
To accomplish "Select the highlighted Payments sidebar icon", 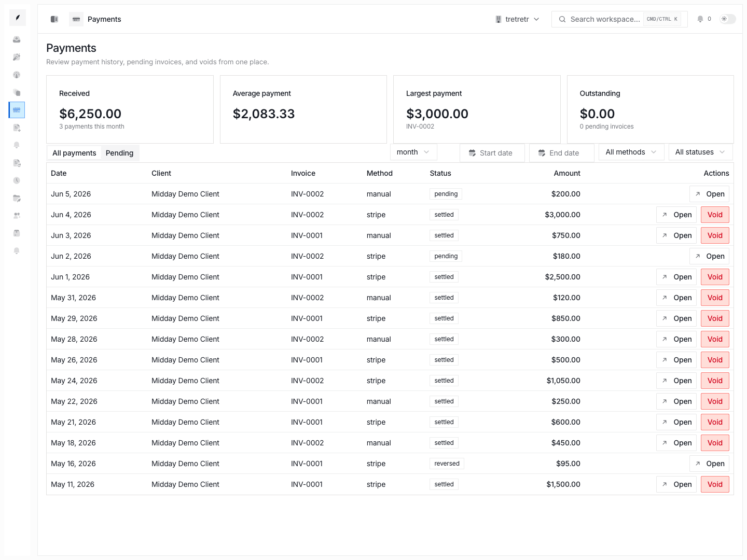I will 17,110.
